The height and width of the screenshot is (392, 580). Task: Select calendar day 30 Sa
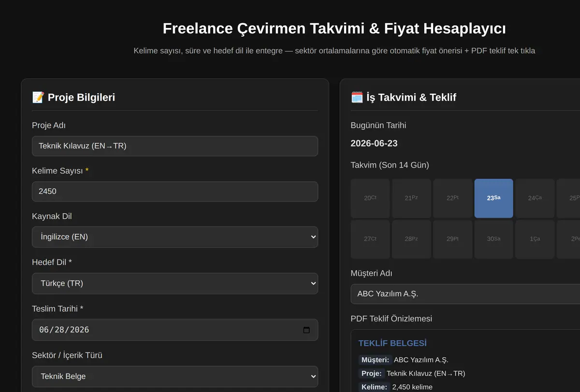pyautogui.click(x=493, y=239)
